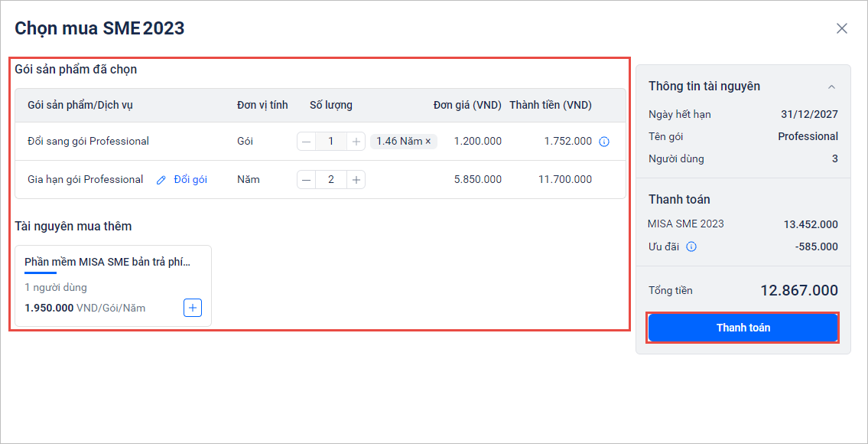Focus quantity field of Gia hạn gói Professional
The width and height of the screenshot is (868, 444).
331,180
